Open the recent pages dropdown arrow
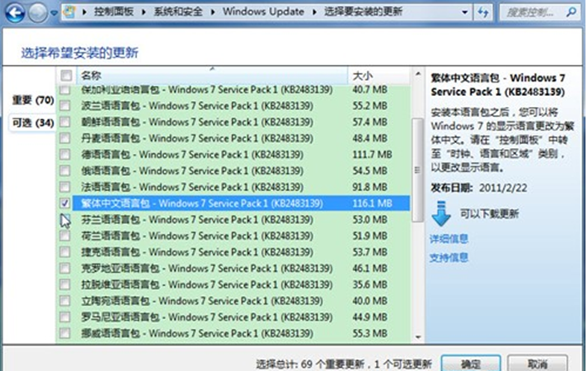The image size is (588, 371). point(52,14)
